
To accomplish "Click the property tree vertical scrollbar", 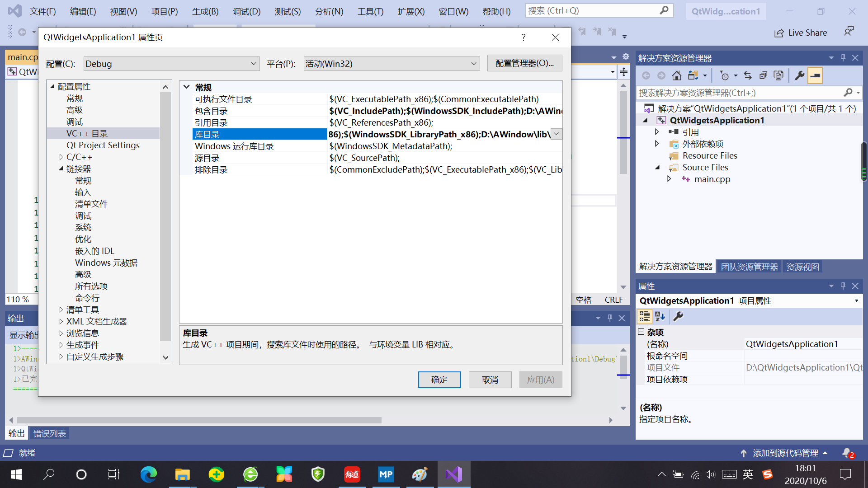I will coord(165,217).
